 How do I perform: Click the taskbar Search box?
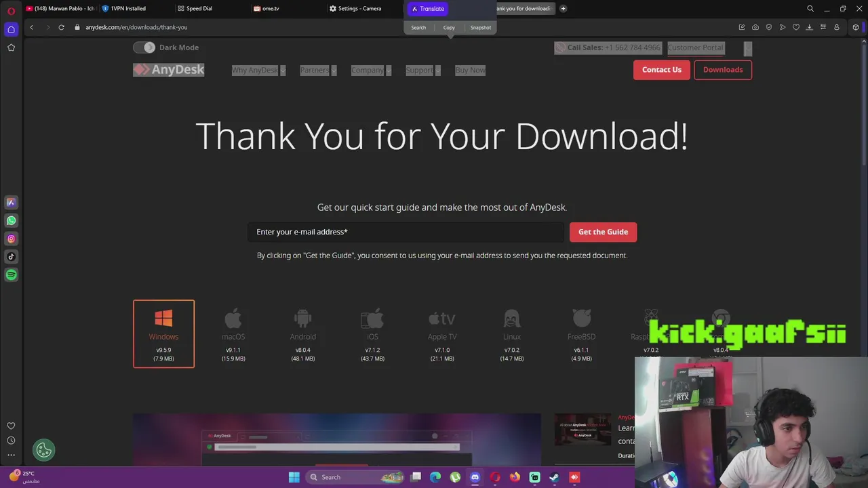pyautogui.click(x=356, y=477)
